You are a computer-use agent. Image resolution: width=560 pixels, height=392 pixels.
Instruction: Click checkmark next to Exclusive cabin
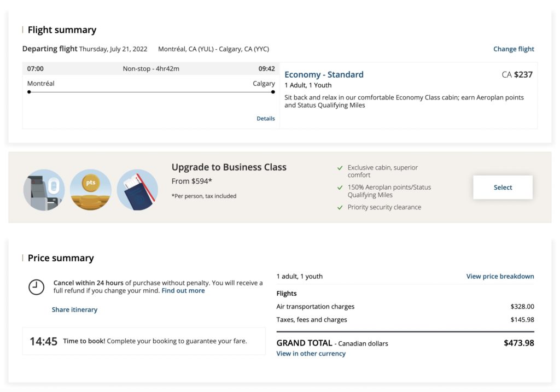tap(340, 168)
